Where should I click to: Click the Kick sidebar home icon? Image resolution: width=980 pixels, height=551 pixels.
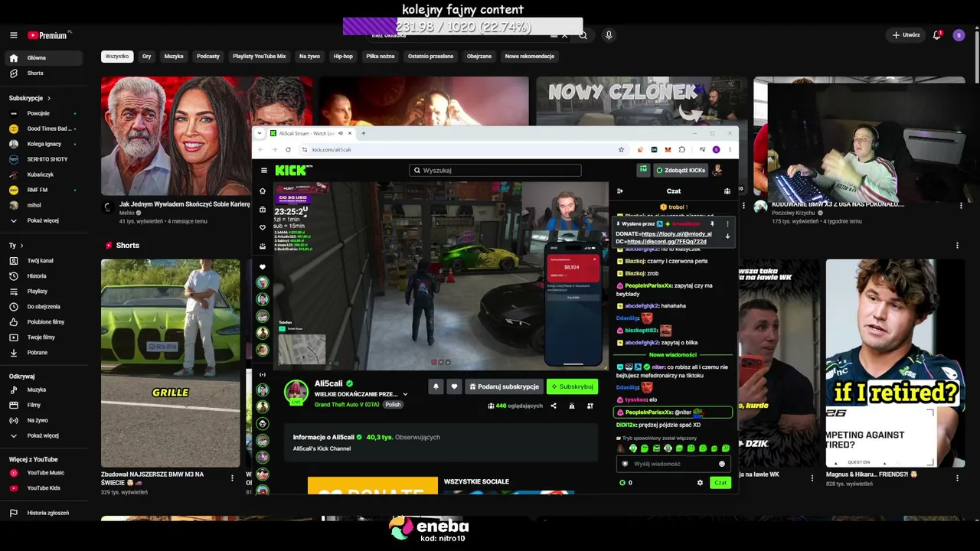263,191
